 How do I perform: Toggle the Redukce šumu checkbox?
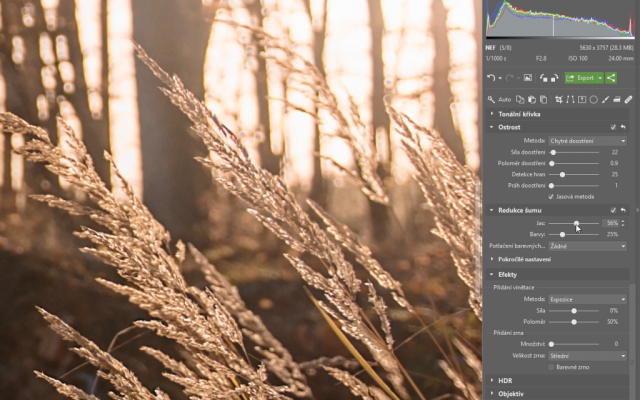pyautogui.click(x=613, y=210)
